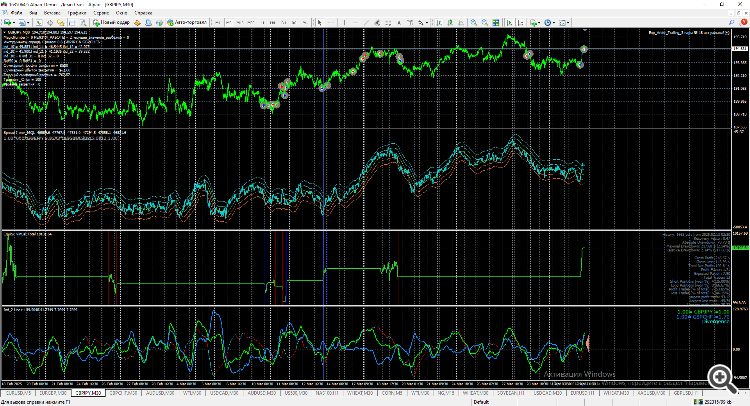Toggle the Market Watch window
The width and height of the screenshot is (750, 406).
pyautogui.click(x=39, y=22)
